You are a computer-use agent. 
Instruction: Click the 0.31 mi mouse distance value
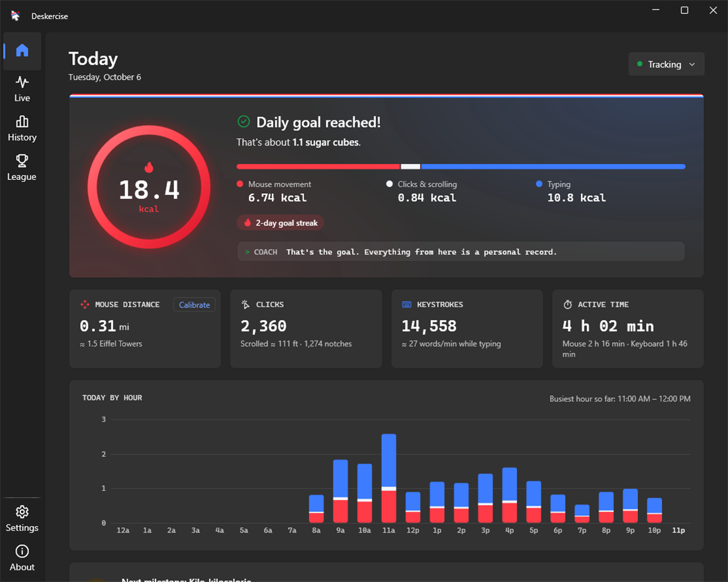pyautogui.click(x=105, y=326)
